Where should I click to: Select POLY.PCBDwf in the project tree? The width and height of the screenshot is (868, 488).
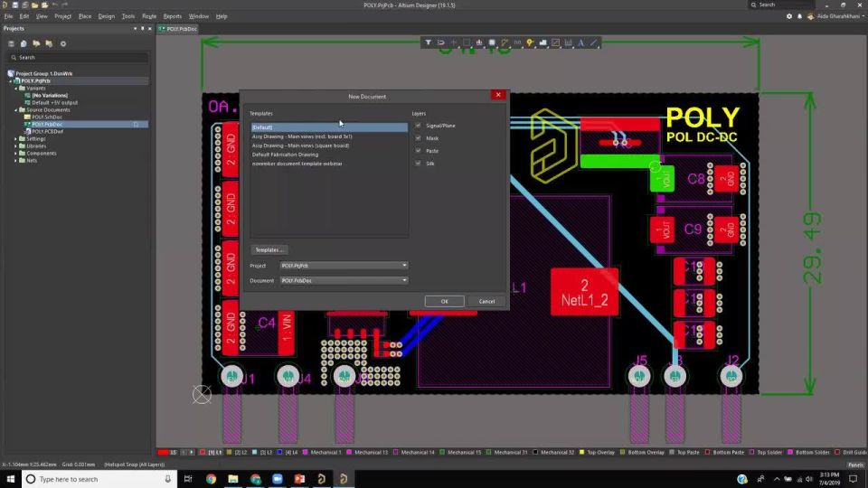tap(47, 132)
